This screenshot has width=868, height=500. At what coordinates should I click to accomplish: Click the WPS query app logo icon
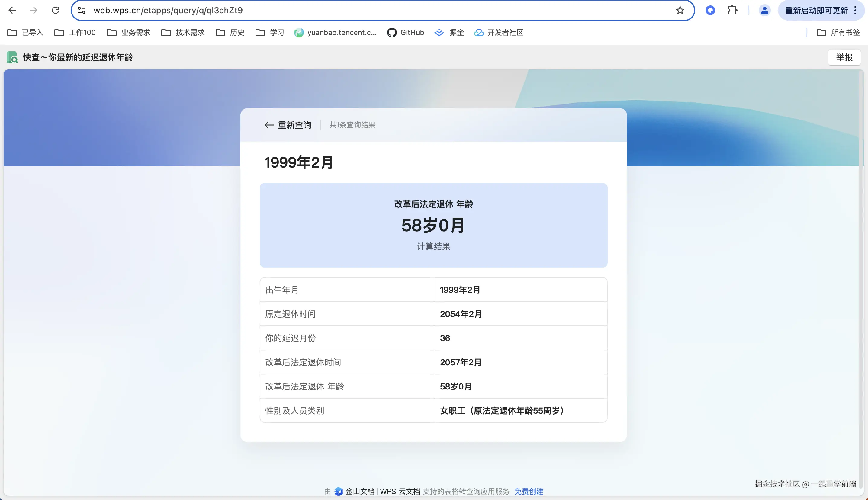point(12,57)
